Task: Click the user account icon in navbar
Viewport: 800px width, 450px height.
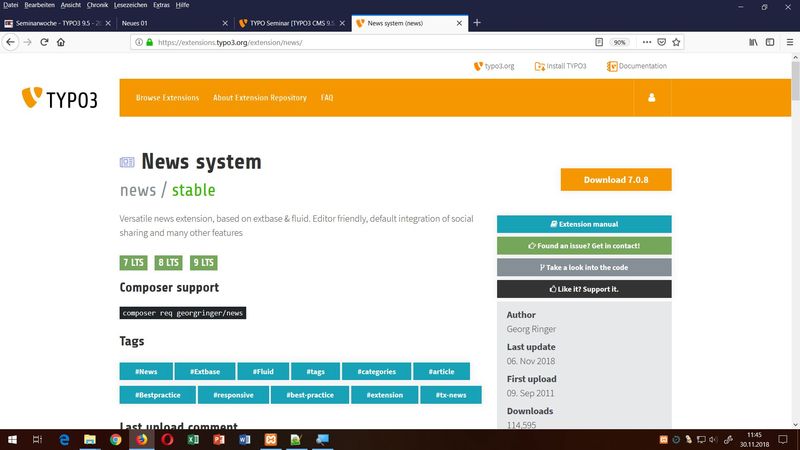Action: [x=652, y=97]
